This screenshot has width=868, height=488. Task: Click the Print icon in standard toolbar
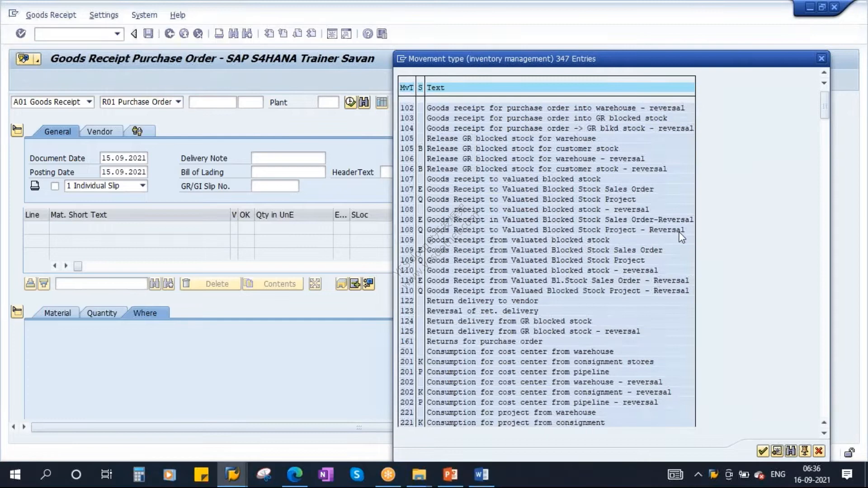[x=219, y=33]
